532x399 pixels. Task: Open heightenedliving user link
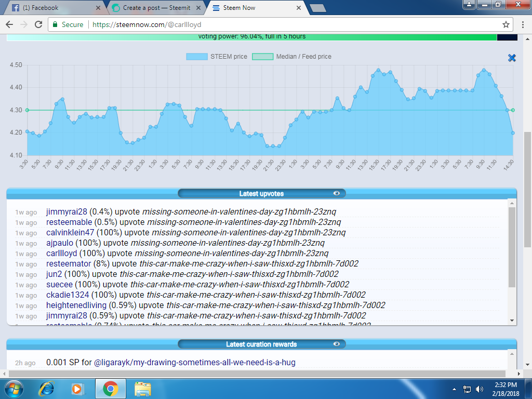click(x=76, y=305)
